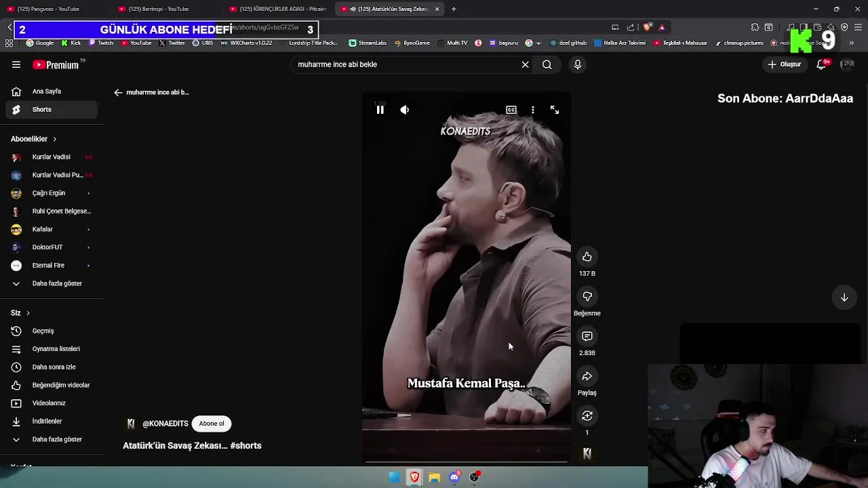This screenshot has width=868, height=488.
Task: Open Daha sonra izle list
Action: 52,367
